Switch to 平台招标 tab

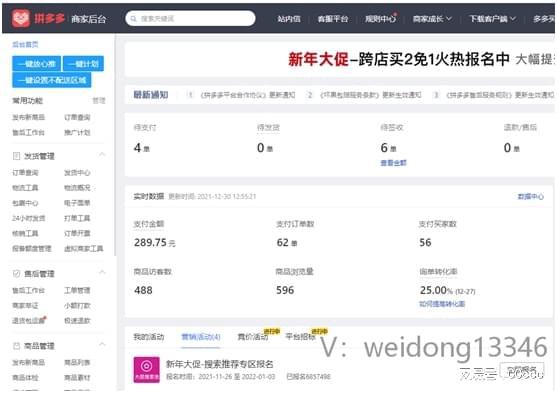point(301,337)
